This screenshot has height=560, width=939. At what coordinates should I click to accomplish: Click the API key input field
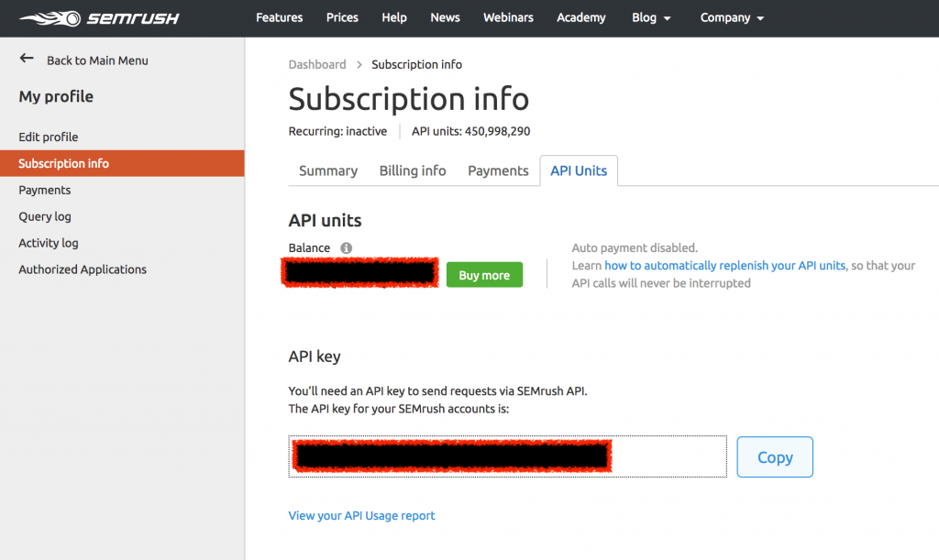pos(508,456)
